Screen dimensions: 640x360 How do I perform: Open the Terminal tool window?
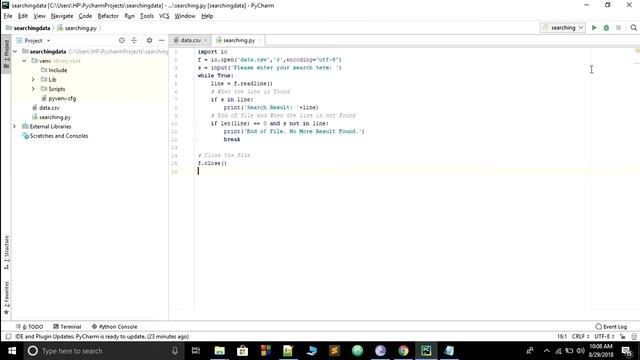(x=67, y=327)
